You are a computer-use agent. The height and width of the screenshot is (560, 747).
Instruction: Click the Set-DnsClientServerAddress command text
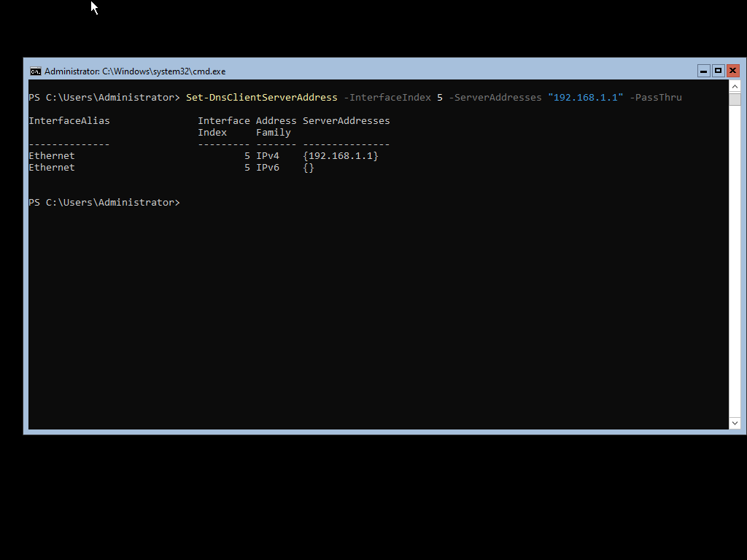[x=261, y=98]
